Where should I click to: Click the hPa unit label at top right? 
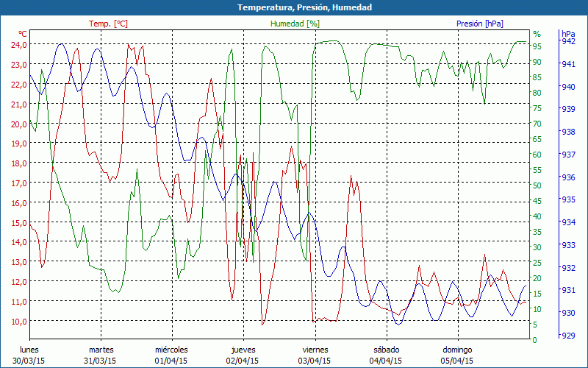point(568,34)
